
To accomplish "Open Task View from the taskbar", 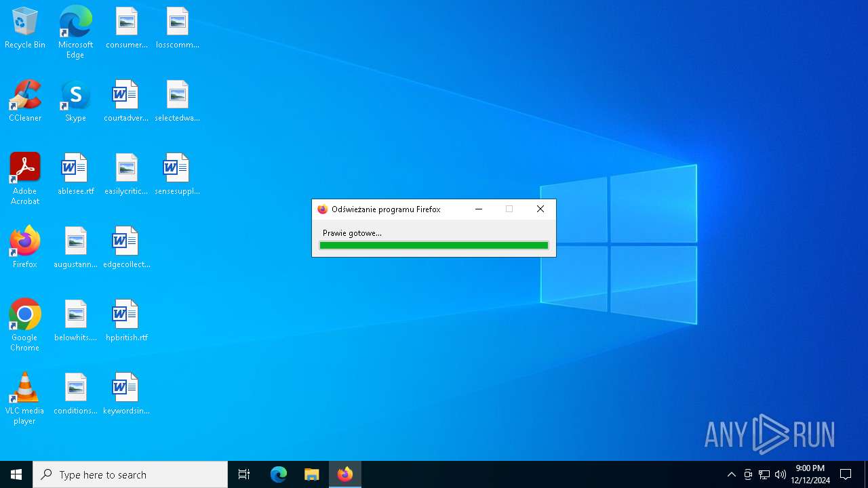I will (244, 474).
